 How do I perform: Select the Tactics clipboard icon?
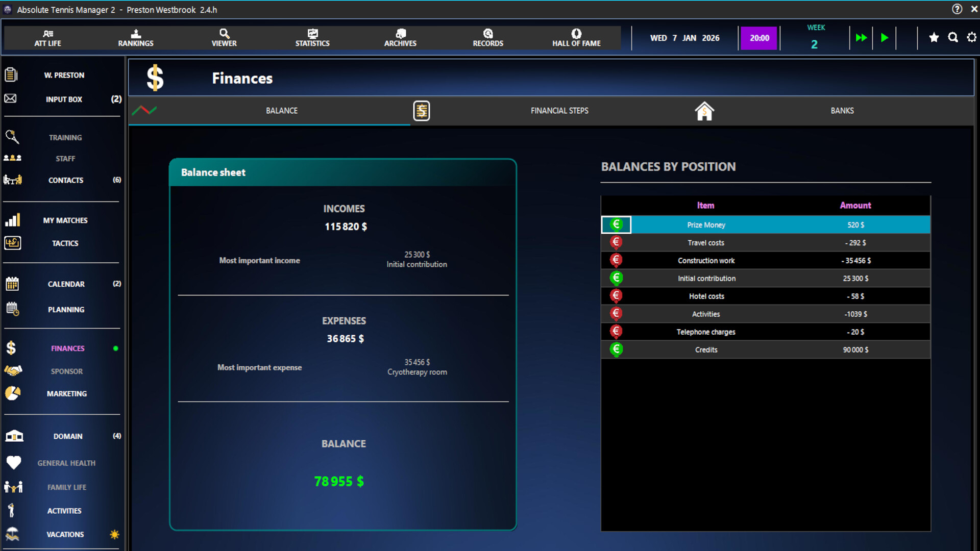pyautogui.click(x=12, y=243)
